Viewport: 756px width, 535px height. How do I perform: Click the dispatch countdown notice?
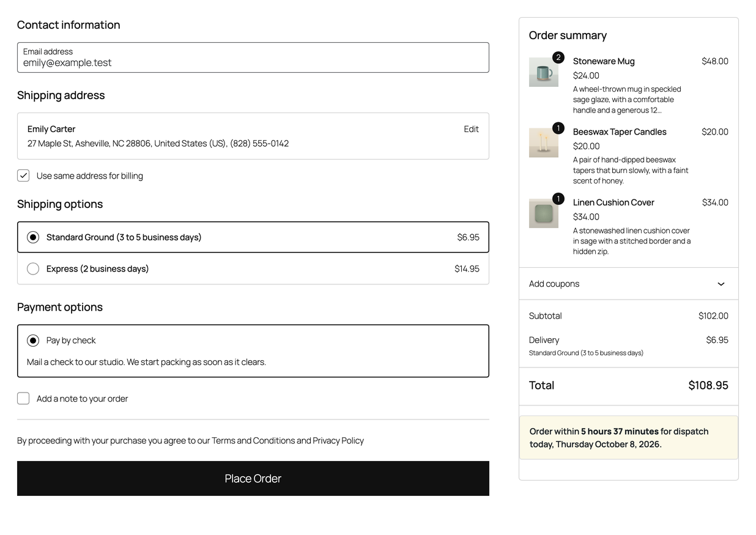point(629,438)
